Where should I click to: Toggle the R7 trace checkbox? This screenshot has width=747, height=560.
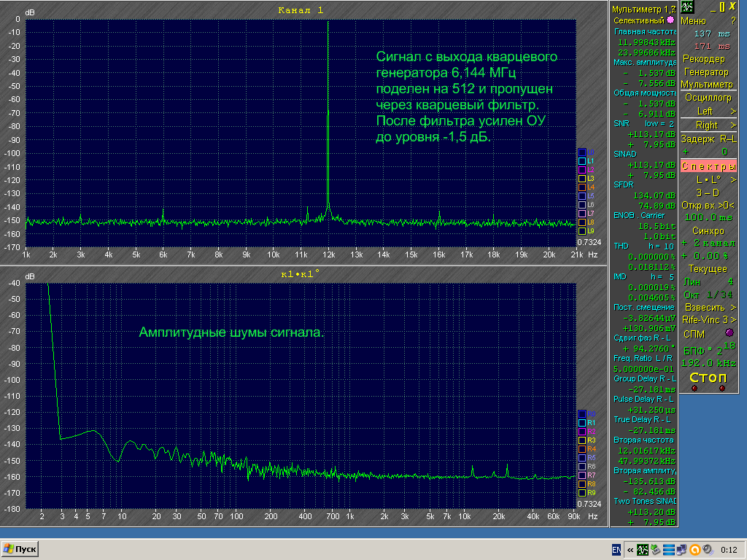tap(581, 475)
